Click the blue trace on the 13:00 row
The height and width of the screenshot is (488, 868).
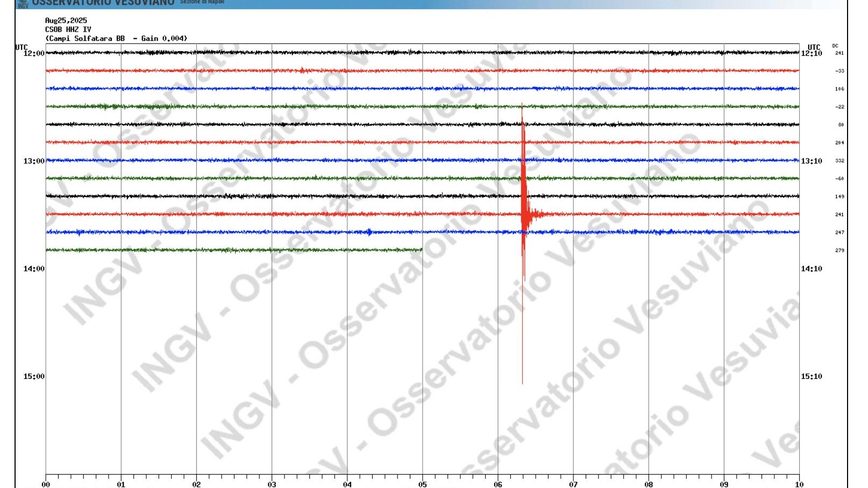point(422,160)
